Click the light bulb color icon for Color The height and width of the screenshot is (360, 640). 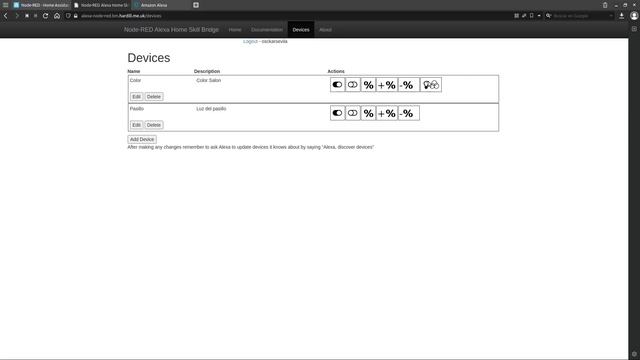click(x=431, y=85)
